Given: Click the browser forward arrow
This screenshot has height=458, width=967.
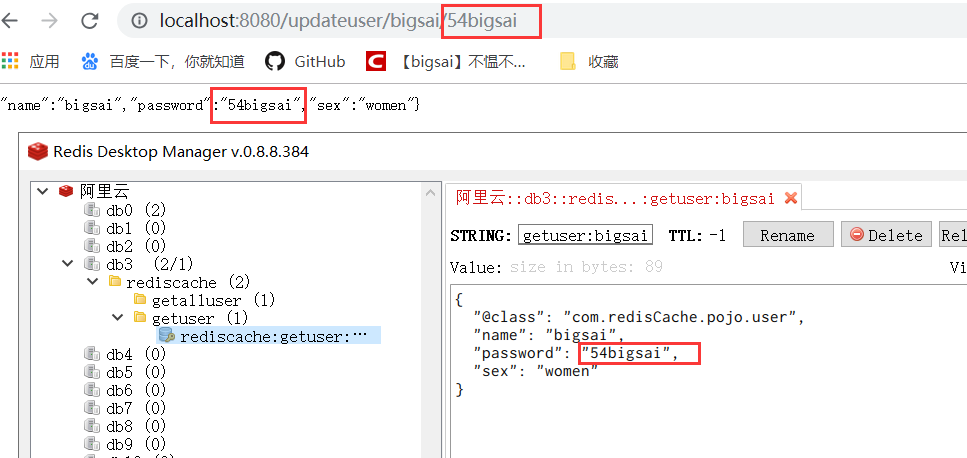Looking at the screenshot, I should point(49,21).
